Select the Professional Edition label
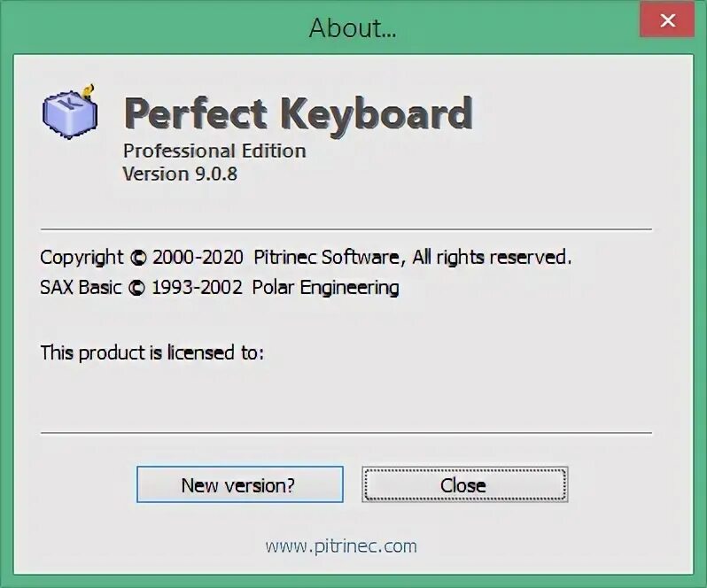Viewport: 707px width, 588px height. [x=214, y=151]
